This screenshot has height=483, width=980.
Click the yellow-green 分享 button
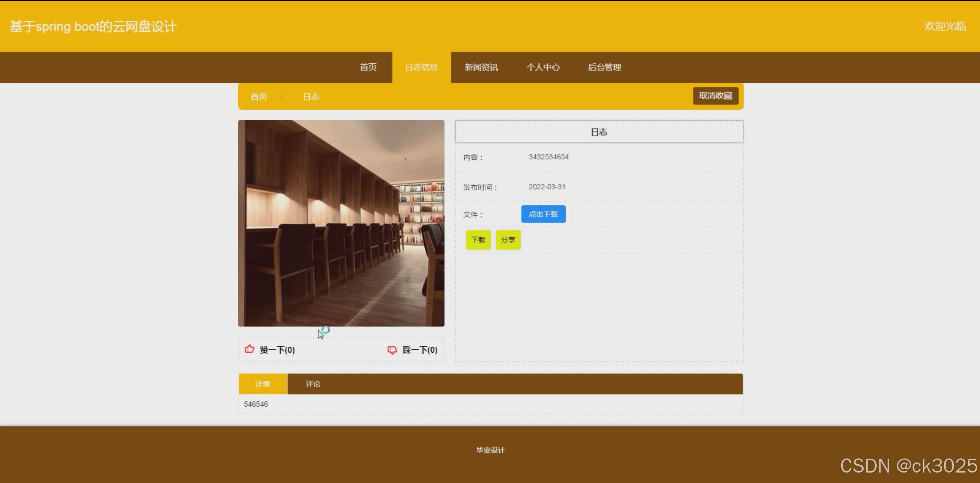click(x=508, y=240)
